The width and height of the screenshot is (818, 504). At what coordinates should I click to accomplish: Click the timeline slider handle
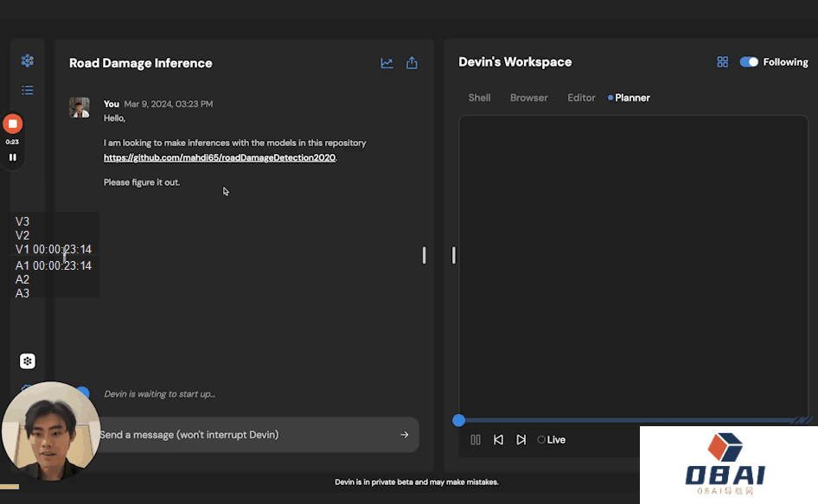459,420
